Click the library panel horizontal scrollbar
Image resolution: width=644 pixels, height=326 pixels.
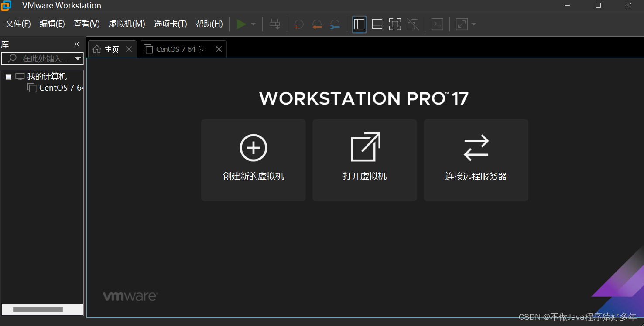tap(38, 309)
